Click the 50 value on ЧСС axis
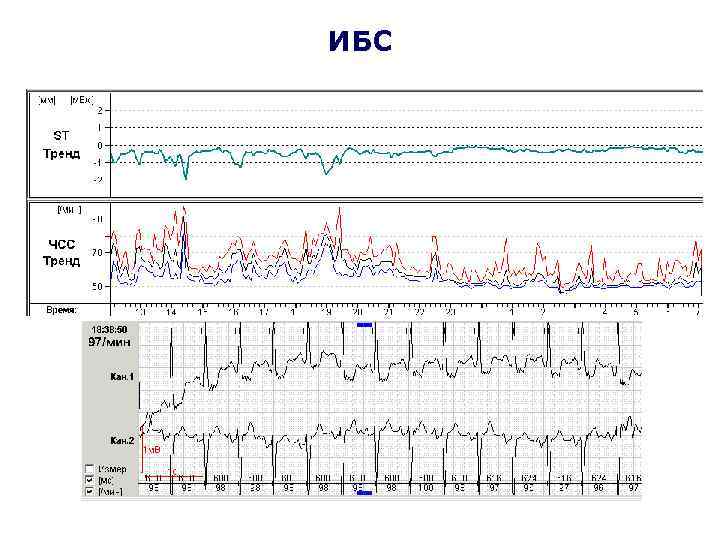The width and height of the screenshot is (720, 540). (97, 287)
